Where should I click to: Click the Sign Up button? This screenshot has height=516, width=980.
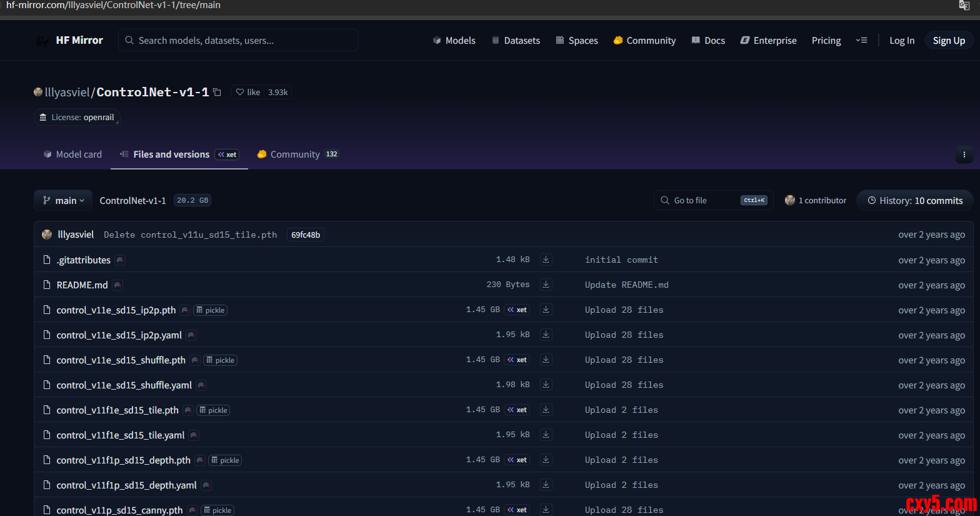coord(948,40)
